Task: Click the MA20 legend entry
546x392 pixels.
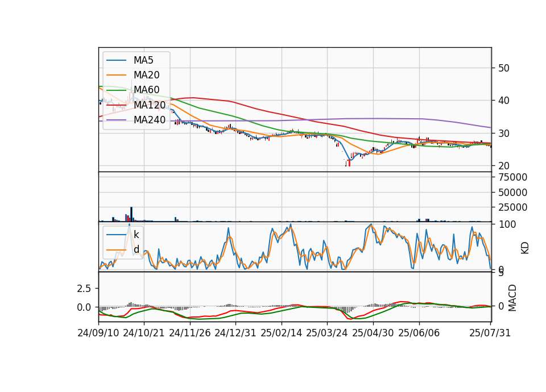Action: pos(133,75)
